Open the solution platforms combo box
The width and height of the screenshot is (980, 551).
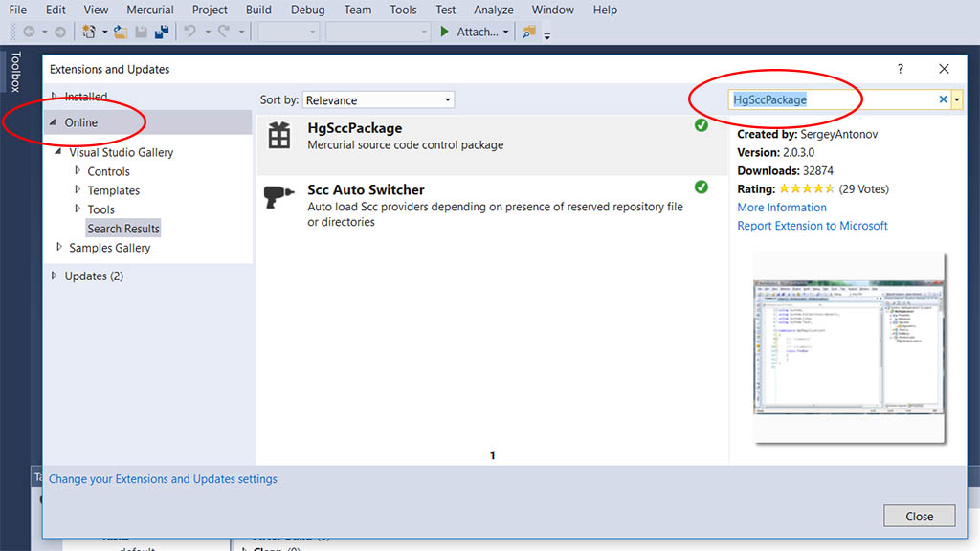point(377,32)
